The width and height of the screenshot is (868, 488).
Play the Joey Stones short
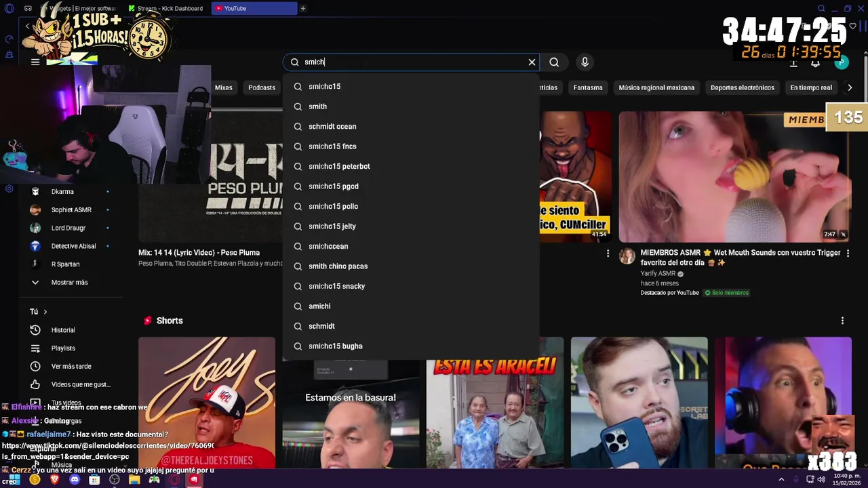point(207,403)
